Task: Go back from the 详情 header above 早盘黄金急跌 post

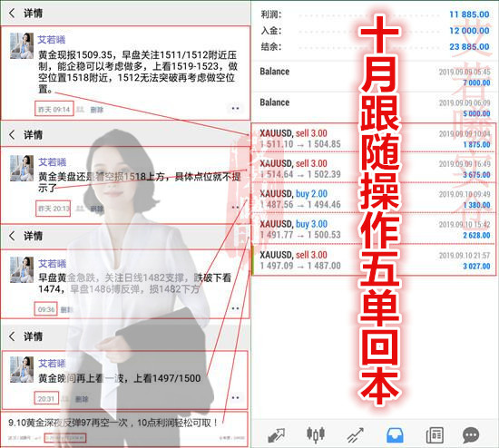Action: pos(12,236)
